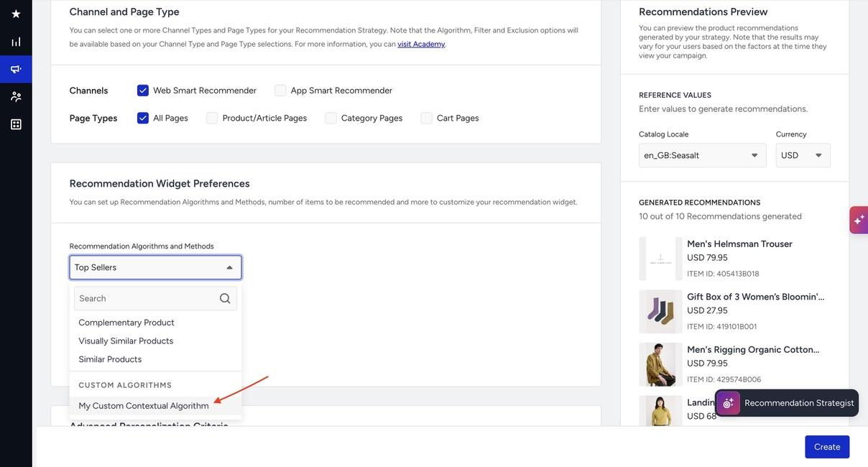The width and height of the screenshot is (868, 467).
Task: Check the Category Pages checkbox
Action: click(x=331, y=118)
